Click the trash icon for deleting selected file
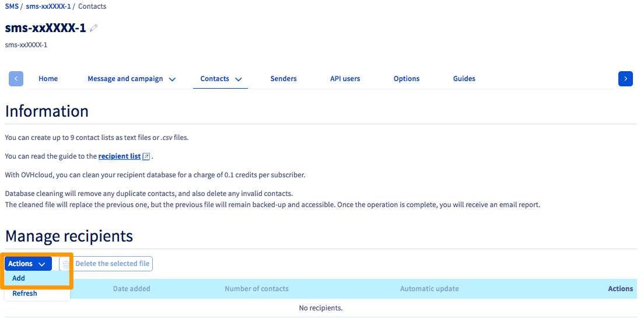644x325 pixels. pos(66,264)
